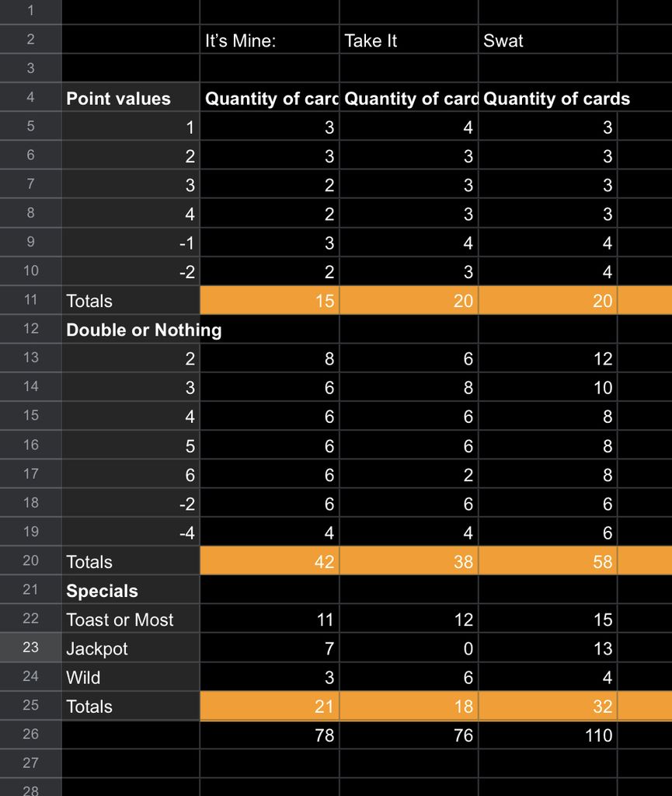The height and width of the screenshot is (796, 672).
Task: Click the first 'Quantity of cards' header cell
Action: tap(268, 99)
